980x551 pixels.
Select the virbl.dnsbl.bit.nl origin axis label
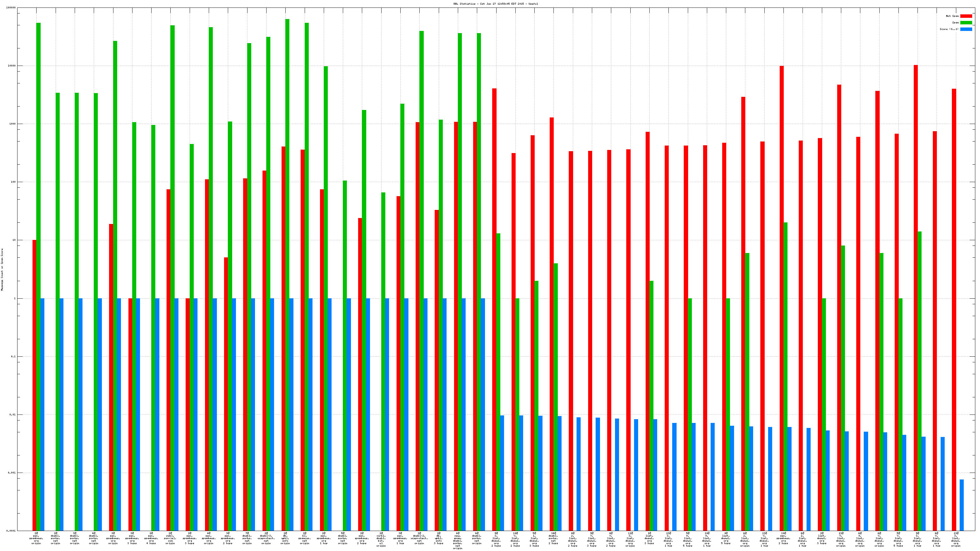point(381,539)
